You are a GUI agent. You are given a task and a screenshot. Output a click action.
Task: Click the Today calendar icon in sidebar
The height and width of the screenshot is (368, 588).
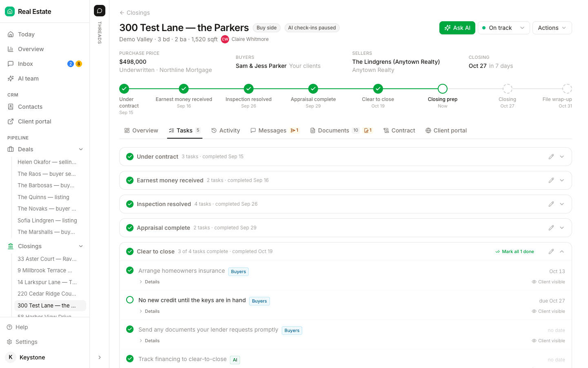pyautogui.click(x=11, y=34)
